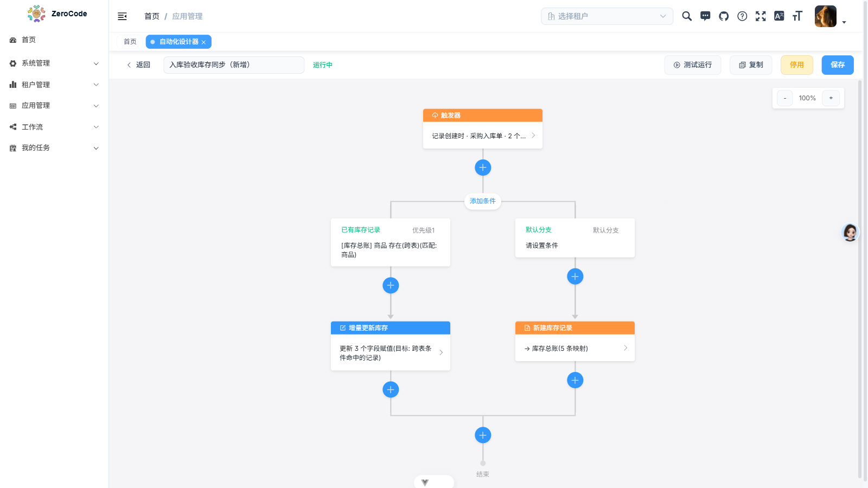Switch to the 首页 tab
This screenshot has width=868, height=488.
[x=130, y=42]
